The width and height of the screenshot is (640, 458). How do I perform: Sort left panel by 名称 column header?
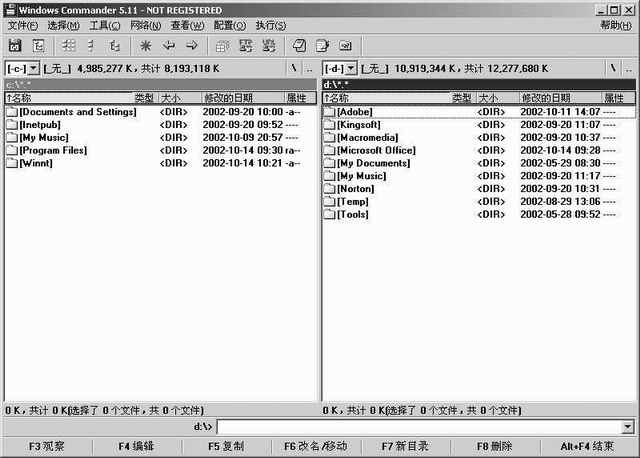point(69,98)
